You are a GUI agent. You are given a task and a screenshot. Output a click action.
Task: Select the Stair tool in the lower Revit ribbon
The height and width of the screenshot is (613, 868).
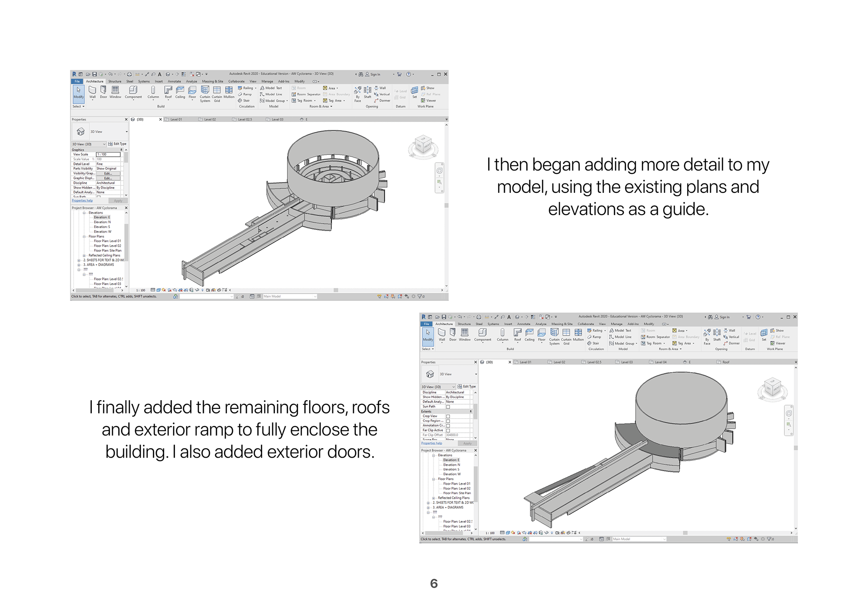(x=593, y=343)
